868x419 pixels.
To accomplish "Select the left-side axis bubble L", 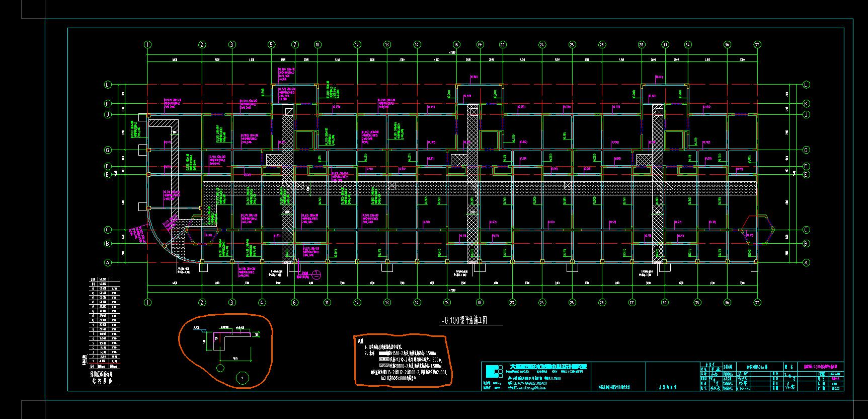I will (x=107, y=85).
